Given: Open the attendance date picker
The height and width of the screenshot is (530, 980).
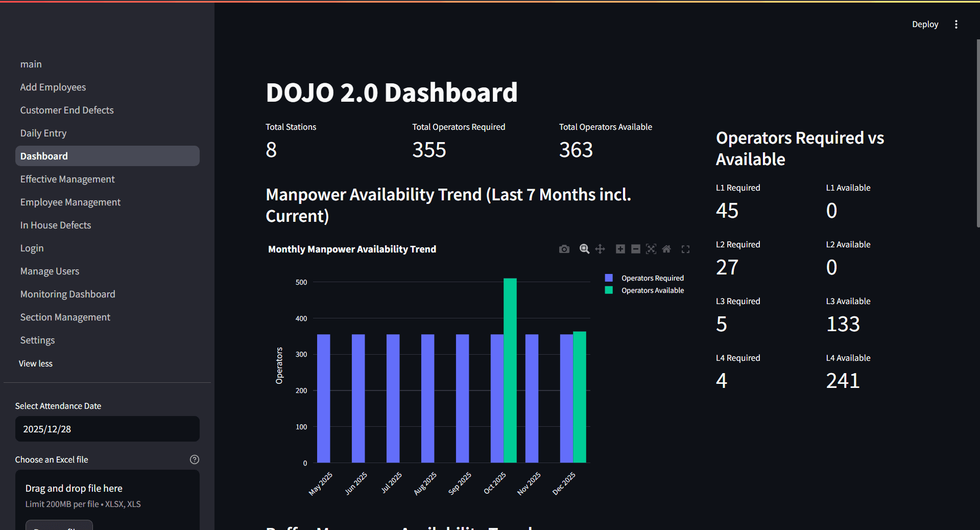Looking at the screenshot, I should [107, 429].
